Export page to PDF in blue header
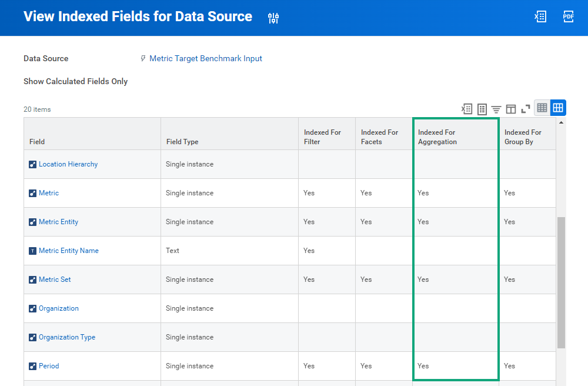Image resolution: width=588 pixels, height=386 pixels. (x=568, y=16)
